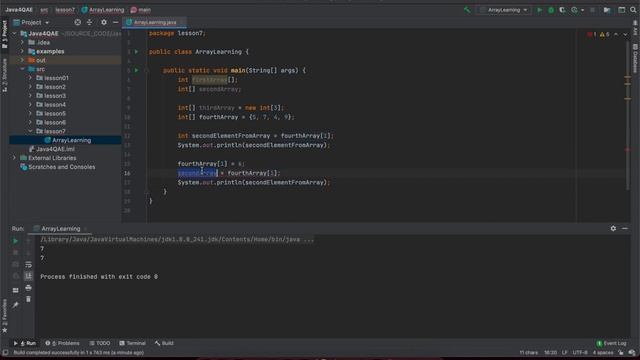This screenshot has width=640, height=360.
Task: Rerun ArrayLearning from Run panel play icon
Action: 16,241
